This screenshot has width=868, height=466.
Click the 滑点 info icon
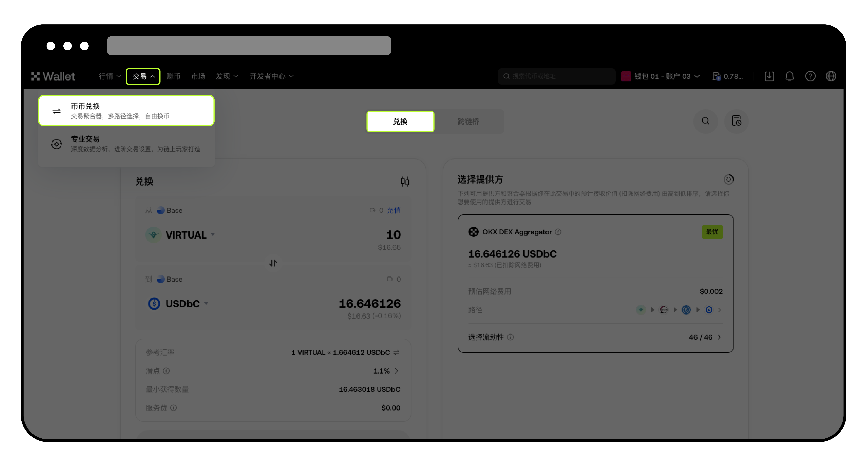pos(166,371)
